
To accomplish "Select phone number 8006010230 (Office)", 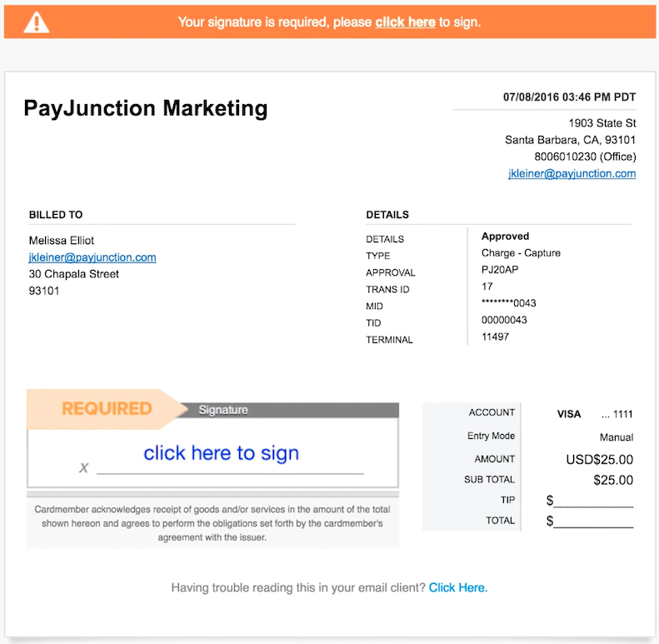I will click(x=585, y=157).
